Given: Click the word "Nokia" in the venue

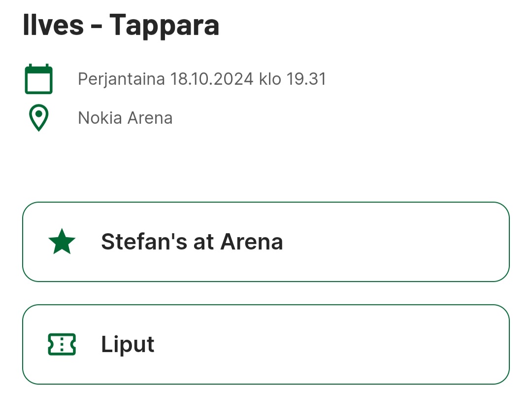Looking at the screenshot, I should pyautogui.click(x=100, y=118).
